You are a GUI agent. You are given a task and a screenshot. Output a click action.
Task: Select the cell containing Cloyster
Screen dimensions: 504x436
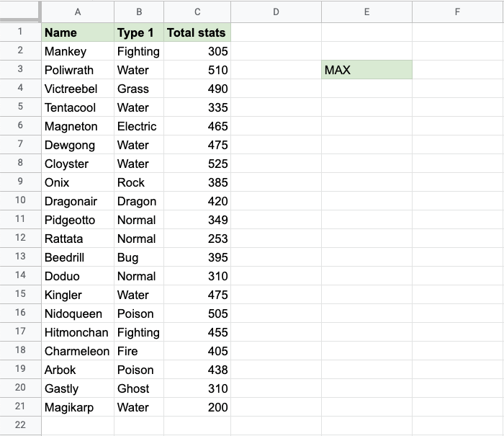(78, 164)
